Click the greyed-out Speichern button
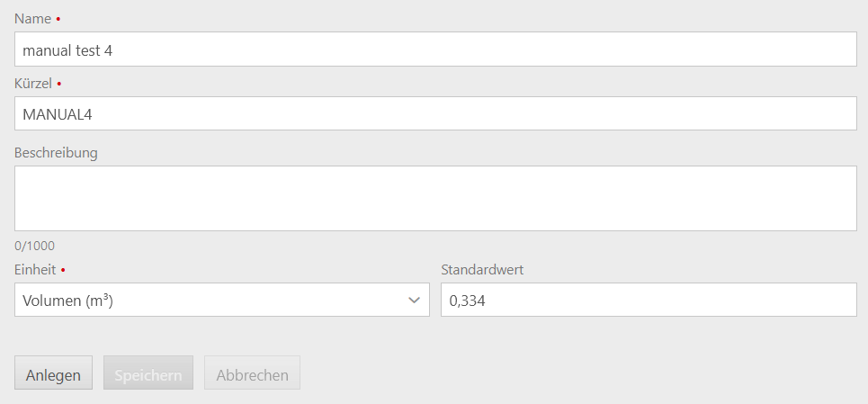This screenshot has width=868, height=404. (148, 373)
